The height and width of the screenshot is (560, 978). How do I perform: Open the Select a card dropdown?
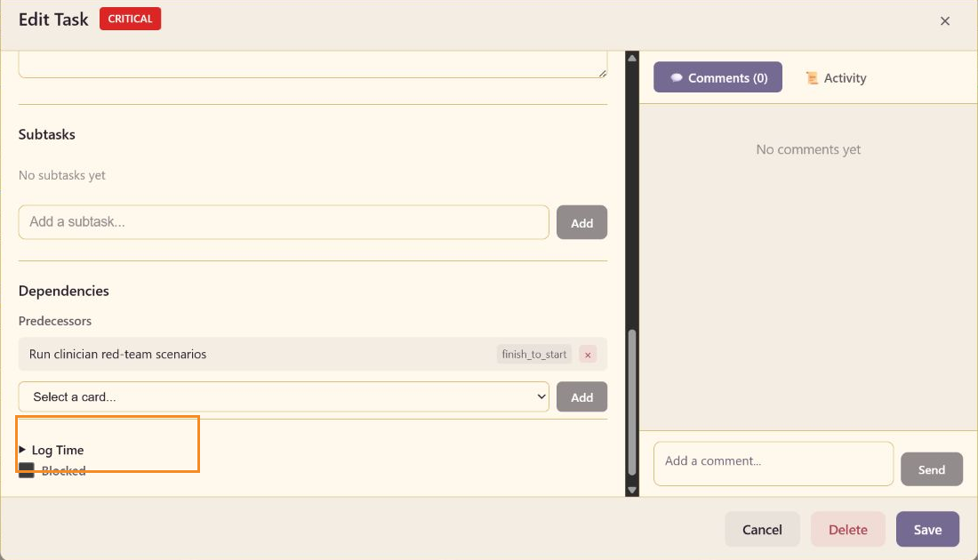click(284, 396)
